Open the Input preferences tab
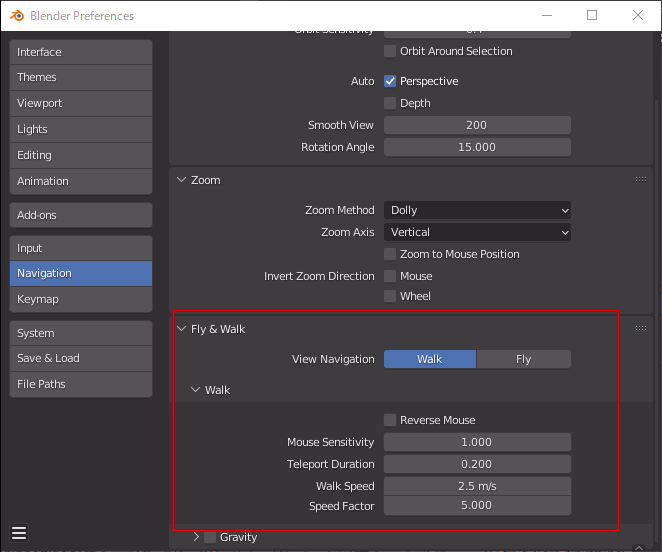Screen dimensions: 662x552 [x=81, y=248]
